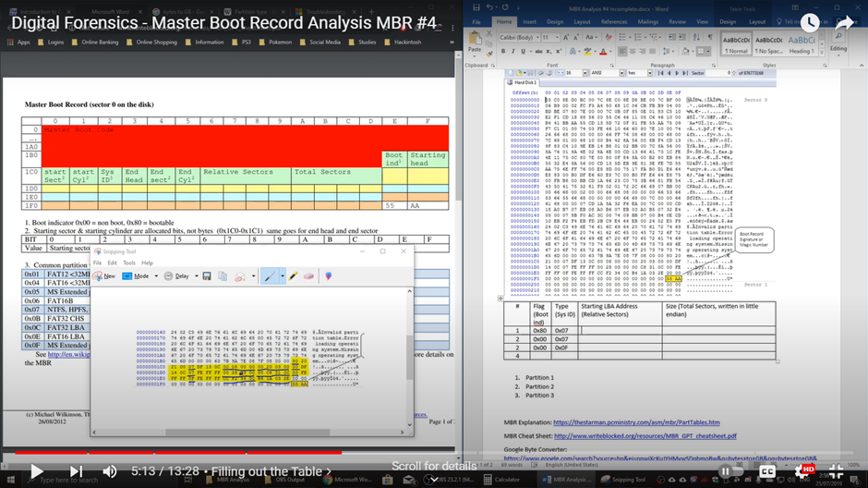
Task: Click the Borders icon in Paragraph group
Action: pyautogui.click(x=701, y=52)
